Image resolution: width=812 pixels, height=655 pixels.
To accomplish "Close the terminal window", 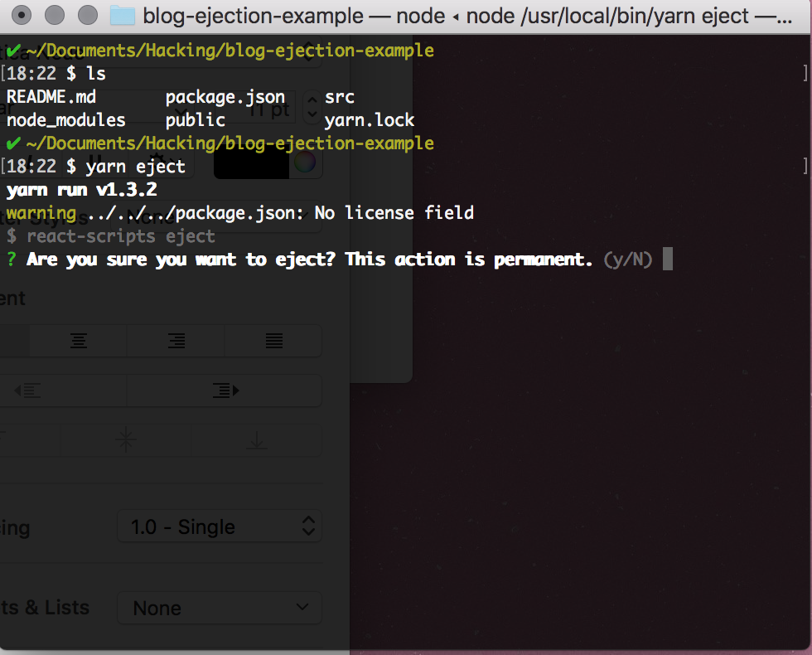I will [x=22, y=15].
